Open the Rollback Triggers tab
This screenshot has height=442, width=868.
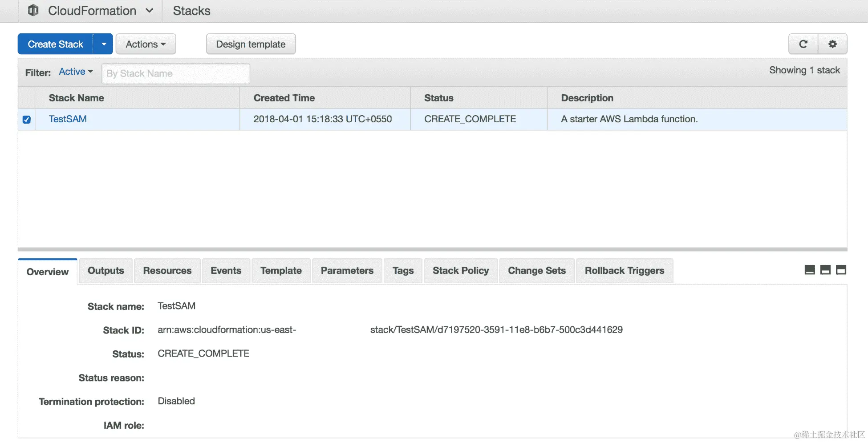click(625, 270)
